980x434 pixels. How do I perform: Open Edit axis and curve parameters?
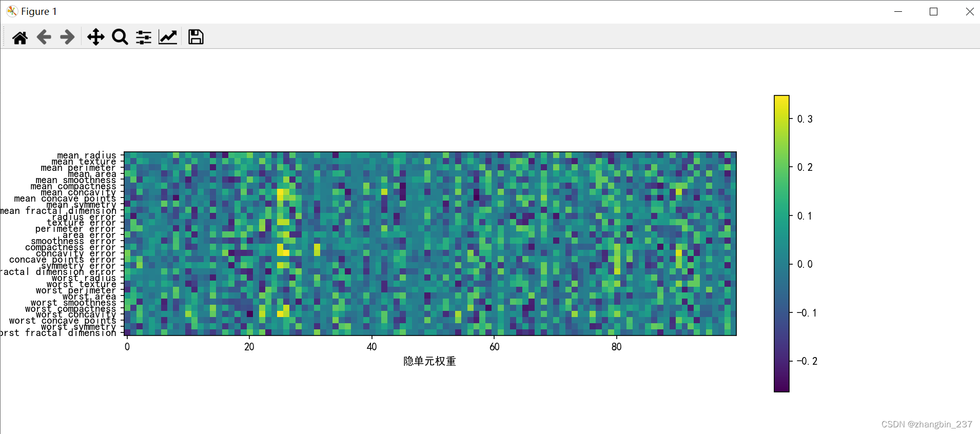click(x=168, y=37)
